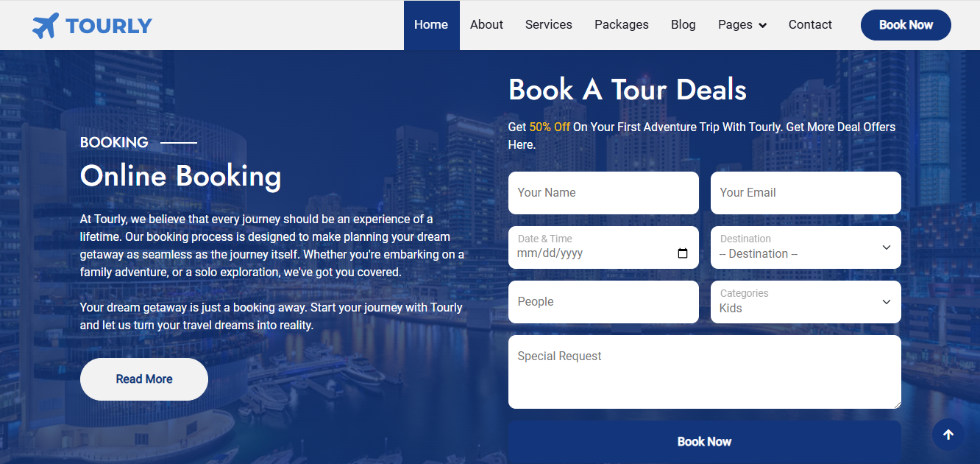Click the TOURLY brand name text
980x464 pixels.
click(x=108, y=26)
